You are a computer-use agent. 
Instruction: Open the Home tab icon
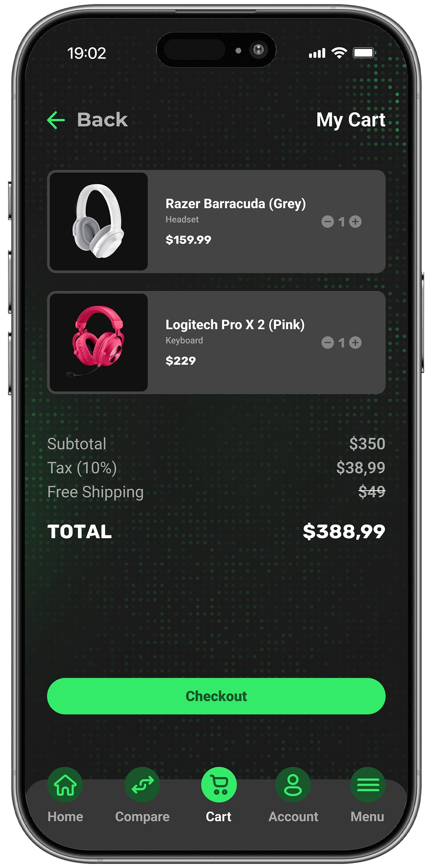click(x=65, y=785)
